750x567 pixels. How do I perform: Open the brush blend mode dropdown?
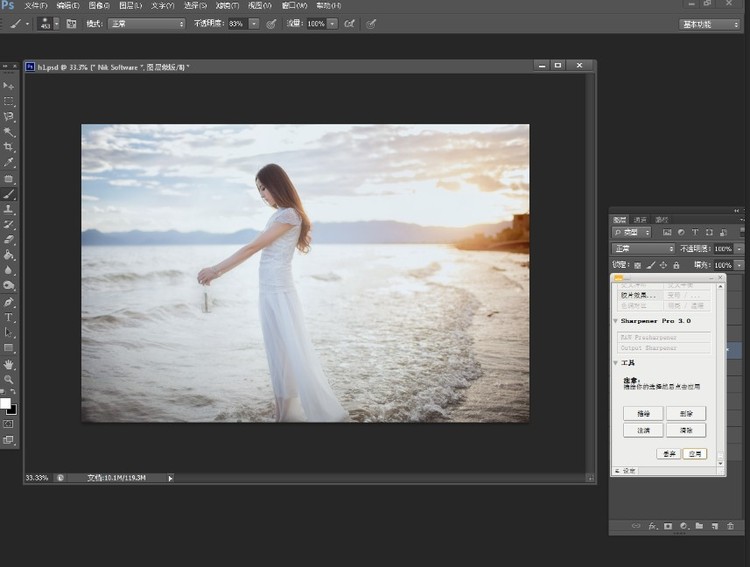(146, 23)
